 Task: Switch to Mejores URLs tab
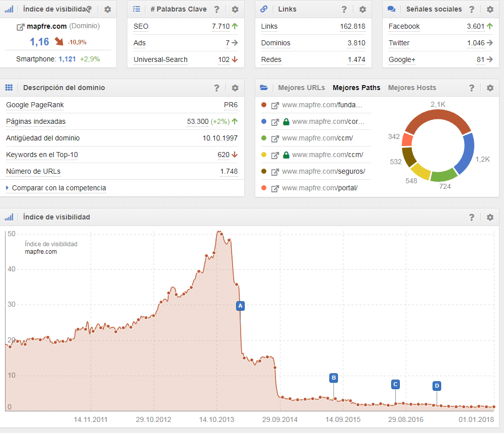pos(302,88)
